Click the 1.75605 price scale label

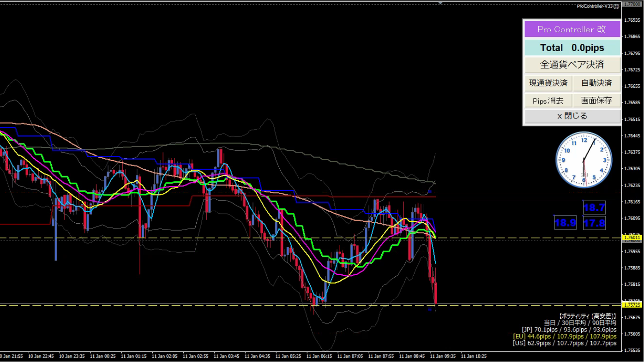[632, 334]
